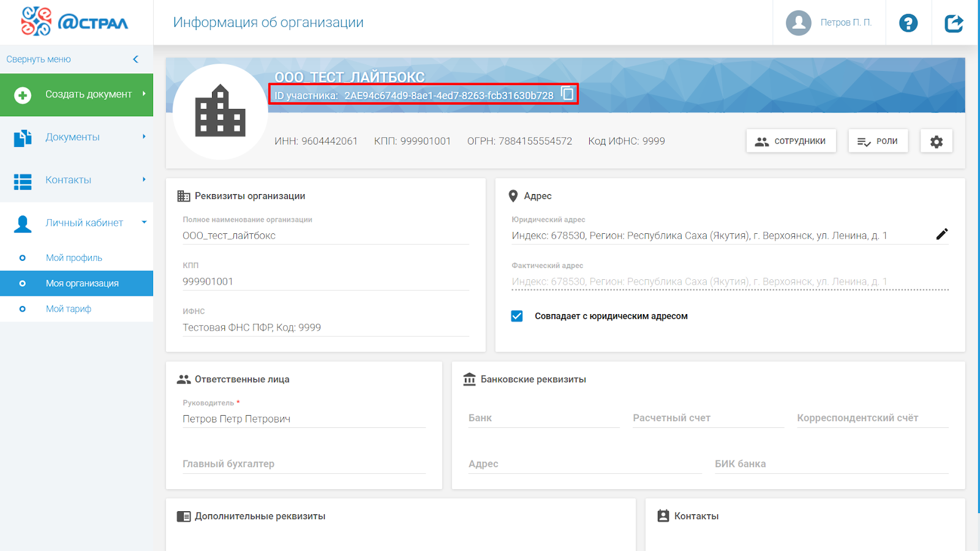Go to Мой профиль
The height and width of the screenshot is (551, 980).
[x=74, y=258]
